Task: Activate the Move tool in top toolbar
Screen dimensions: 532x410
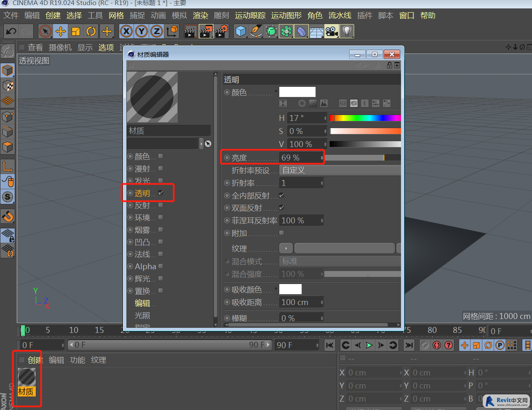Action: point(61,31)
